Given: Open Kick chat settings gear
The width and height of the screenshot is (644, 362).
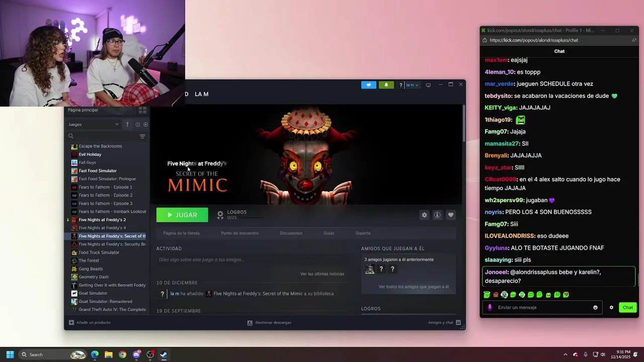Looking at the screenshot, I should 611,308.
